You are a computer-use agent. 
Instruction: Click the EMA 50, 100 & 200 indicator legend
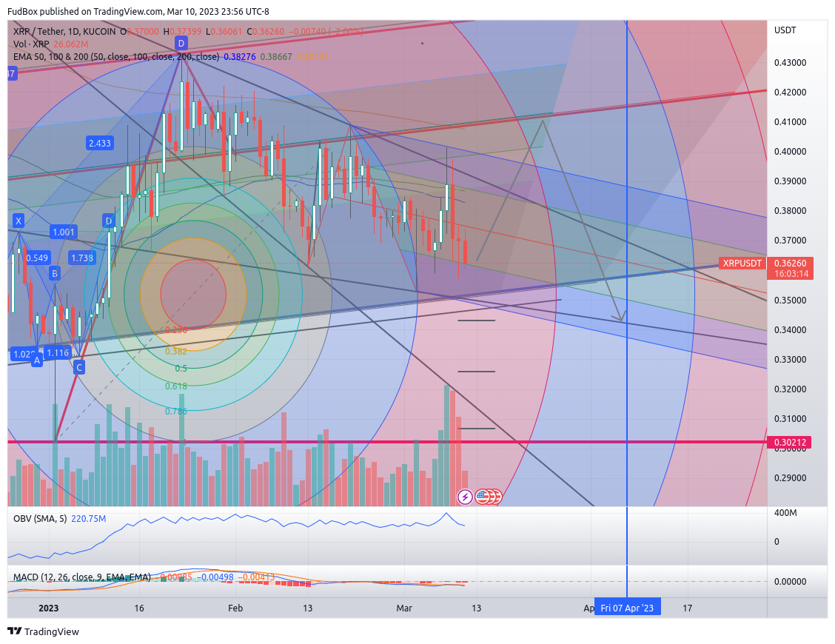click(116, 56)
